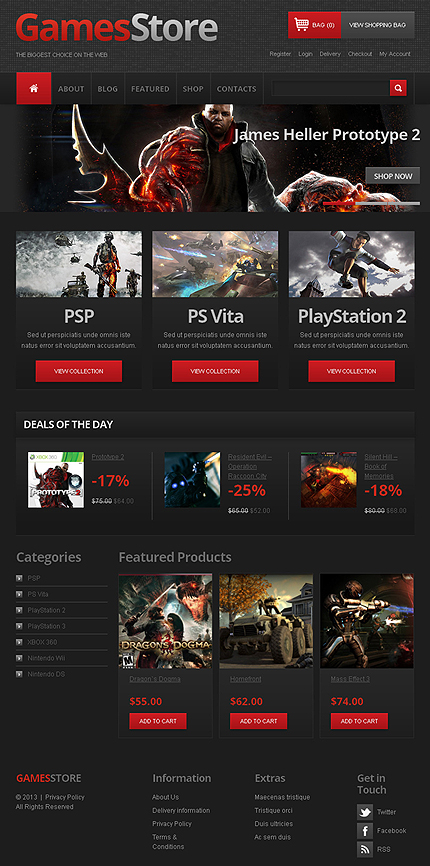Click arrow icon beside Nintendo Wii category
This screenshot has height=866, width=430.
[x=19, y=658]
